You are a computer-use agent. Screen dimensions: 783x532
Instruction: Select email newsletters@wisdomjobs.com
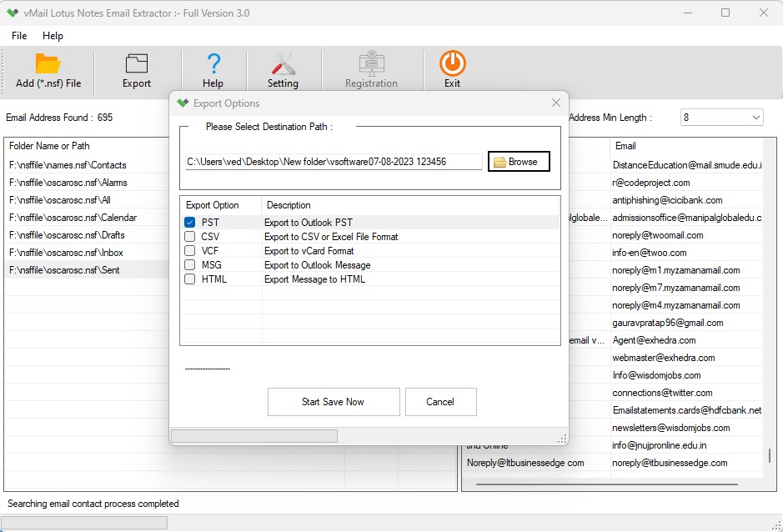coord(671,428)
